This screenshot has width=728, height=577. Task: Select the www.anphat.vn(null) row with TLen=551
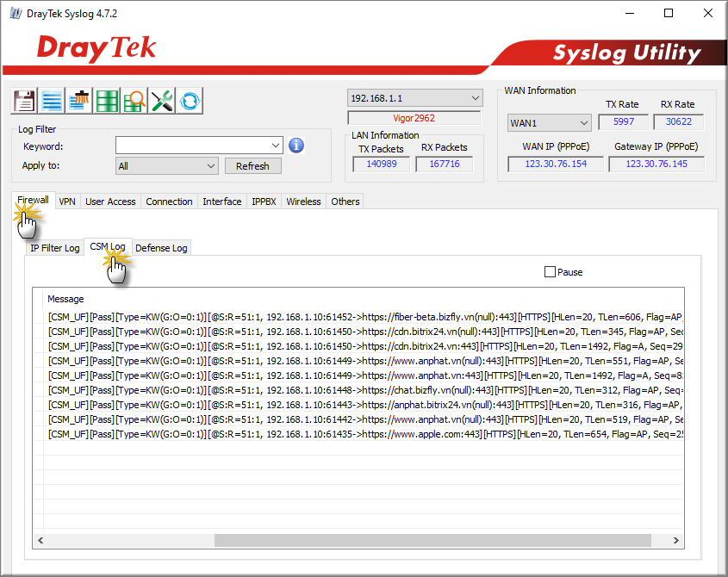tap(364, 361)
